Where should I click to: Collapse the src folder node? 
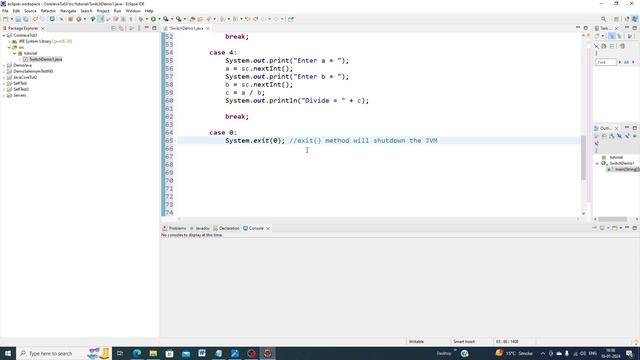(x=9, y=47)
